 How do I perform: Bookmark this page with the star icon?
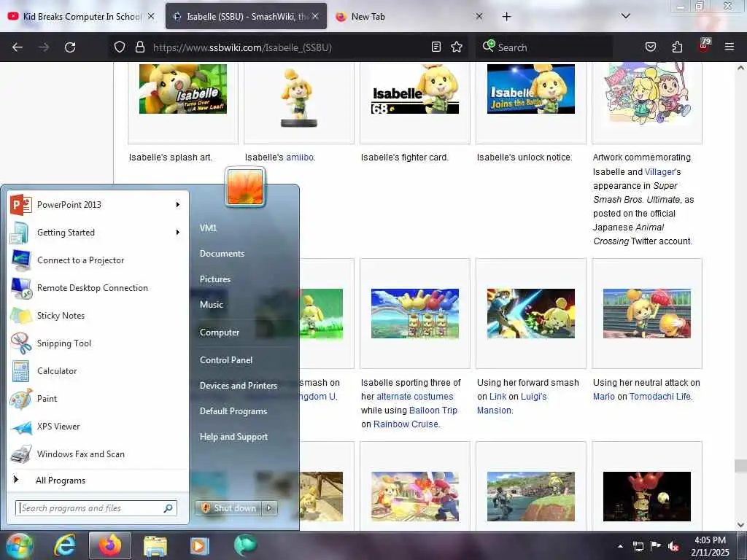click(x=457, y=47)
